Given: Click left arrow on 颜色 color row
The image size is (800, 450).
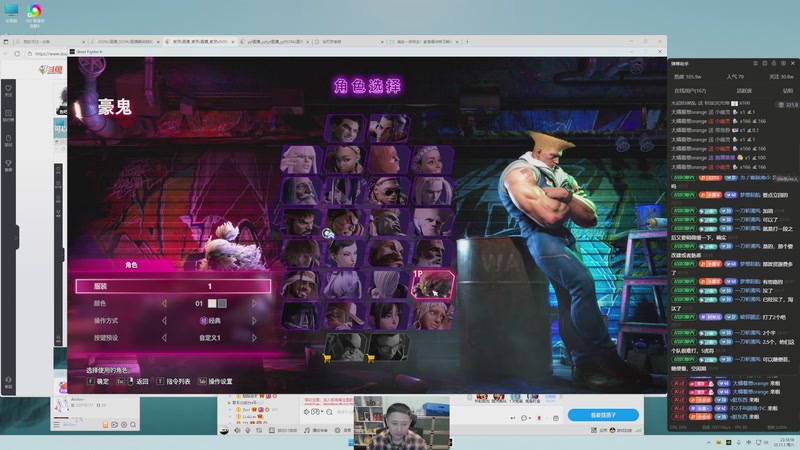Looking at the screenshot, I should coord(164,304).
